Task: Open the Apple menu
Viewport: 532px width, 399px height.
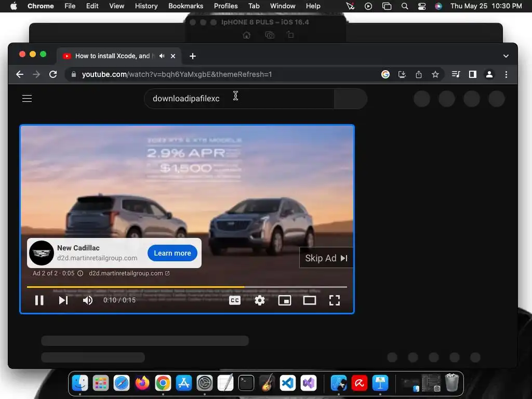Action: tap(14, 6)
